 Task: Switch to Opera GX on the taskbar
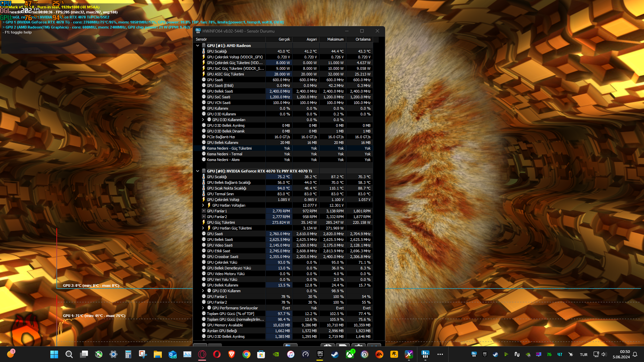[202, 354]
